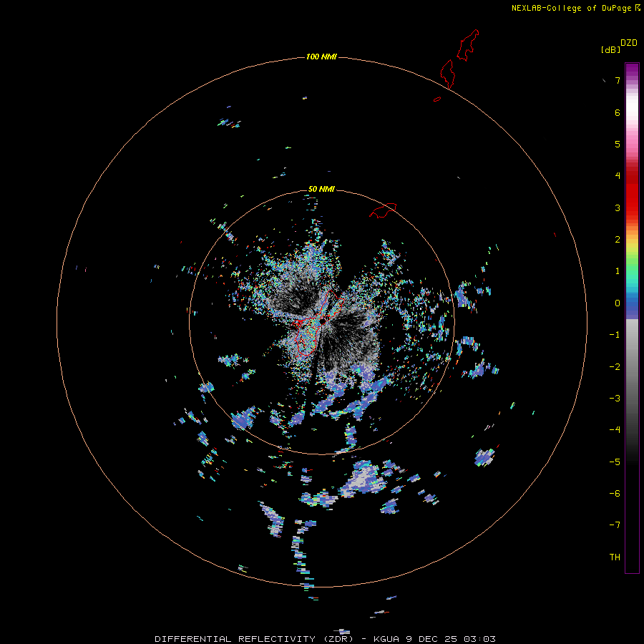The width and height of the screenshot is (644, 644).
Task: Click the 50 NMI range ring label
Action: (x=321, y=189)
